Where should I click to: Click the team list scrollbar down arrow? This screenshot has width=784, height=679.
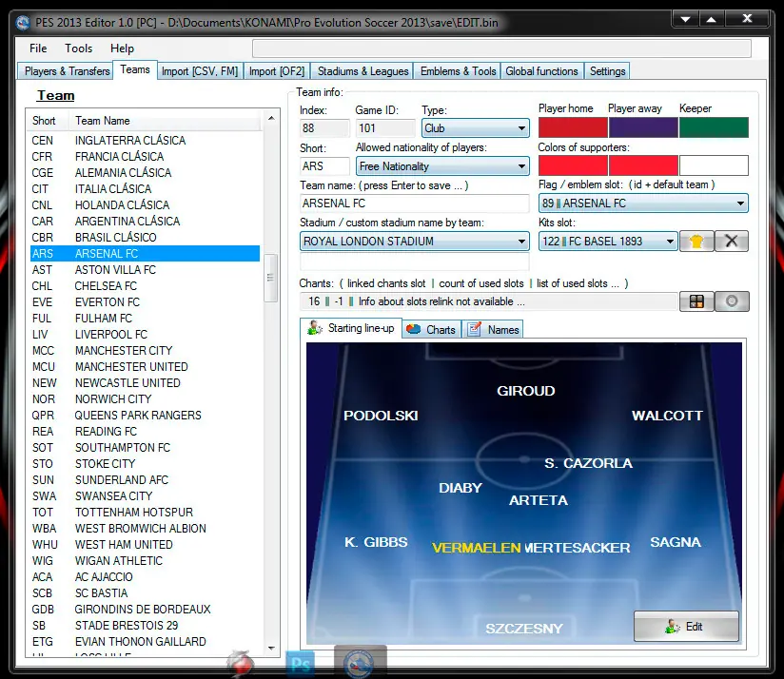coord(271,649)
